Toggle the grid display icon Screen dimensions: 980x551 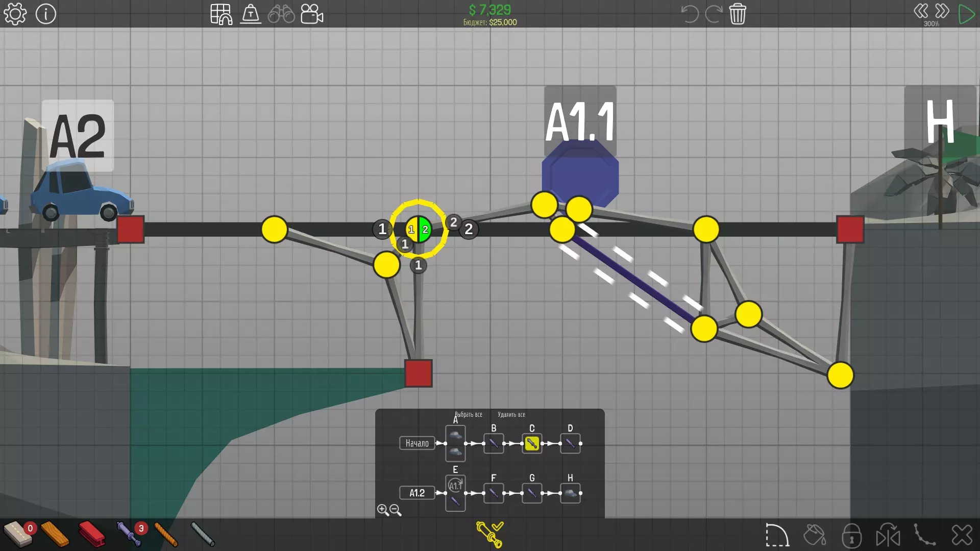coord(221,14)
